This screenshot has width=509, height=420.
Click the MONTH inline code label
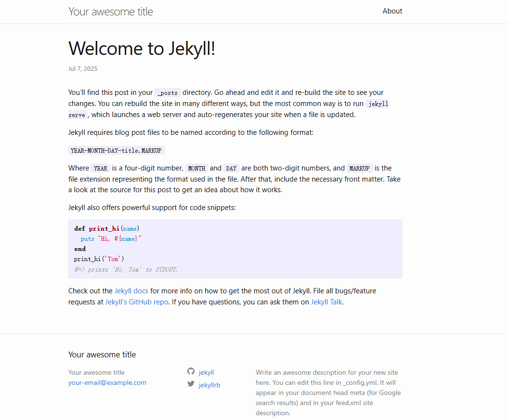point(196,169)
